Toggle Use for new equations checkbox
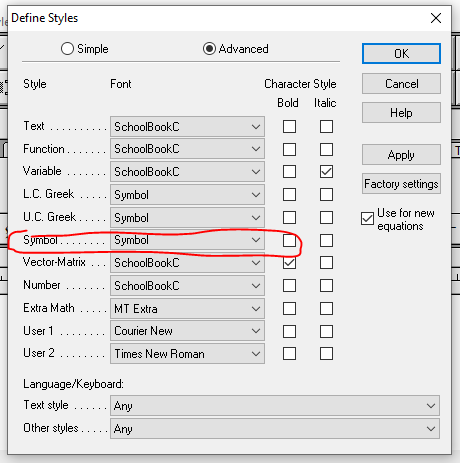The height and width of the screenshot is (463, 460). point(367,219)
